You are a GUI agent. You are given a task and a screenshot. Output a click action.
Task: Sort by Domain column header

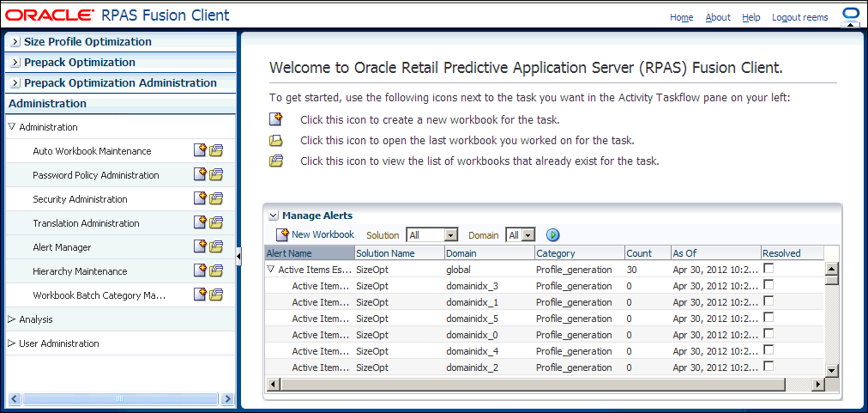pos(490,252)
